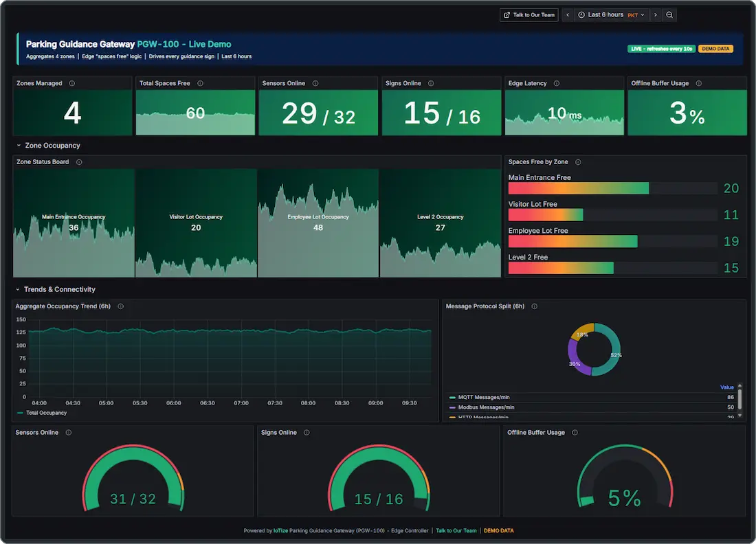The height and width of the screenshot is (544, 756).
Task: Open info icon for Aggregate Occupancy Trend
Action: (x=120, y=306)
